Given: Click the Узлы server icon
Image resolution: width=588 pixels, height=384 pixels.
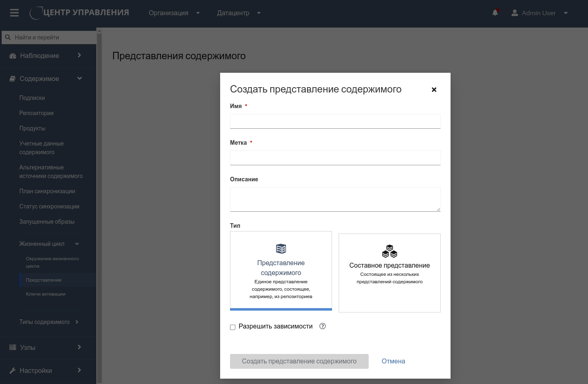Looking at the screenshot, I should click(x=13, y=347).
